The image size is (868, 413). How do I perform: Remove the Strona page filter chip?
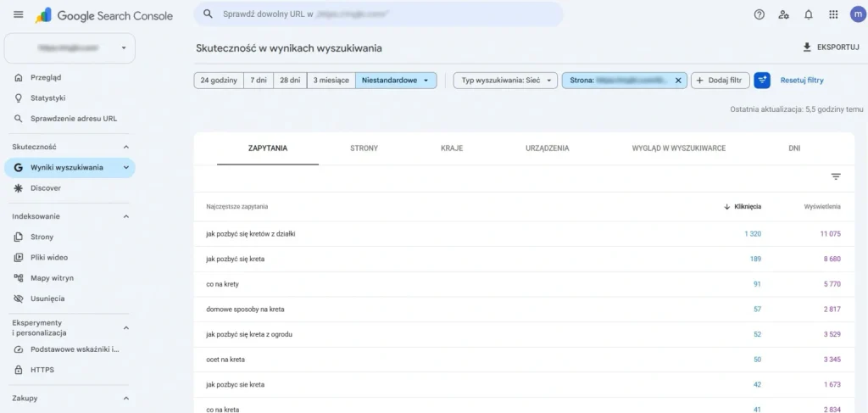(x=678, y=81)
